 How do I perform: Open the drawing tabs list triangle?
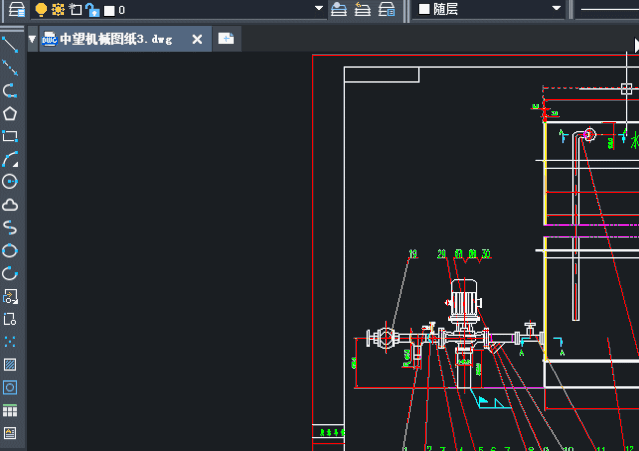[x=32, y=39]
